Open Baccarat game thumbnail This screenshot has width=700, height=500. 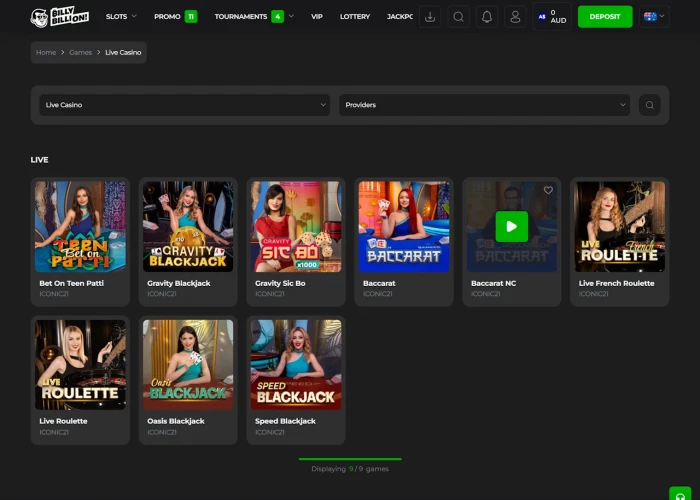click(x=404, y=226)
